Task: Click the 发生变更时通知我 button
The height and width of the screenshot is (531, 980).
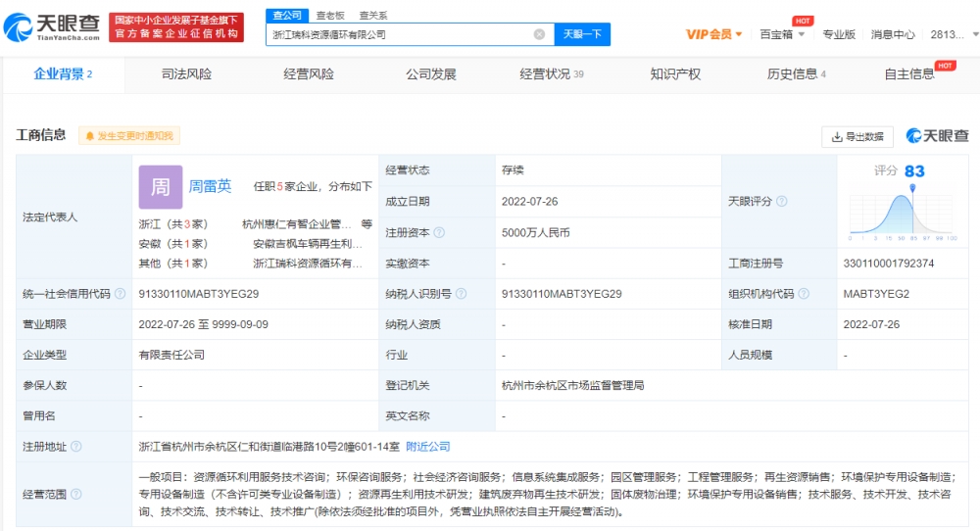Action: coord(129,136)
